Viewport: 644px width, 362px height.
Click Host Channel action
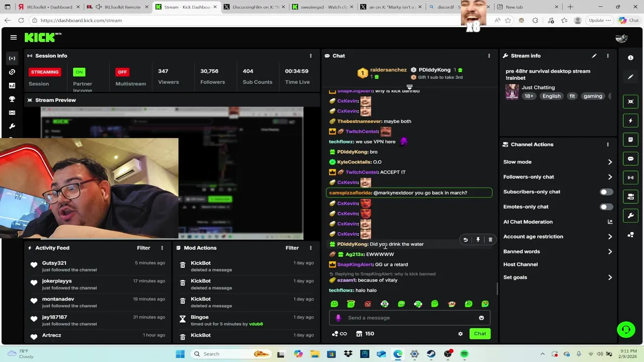coord(520,264)
